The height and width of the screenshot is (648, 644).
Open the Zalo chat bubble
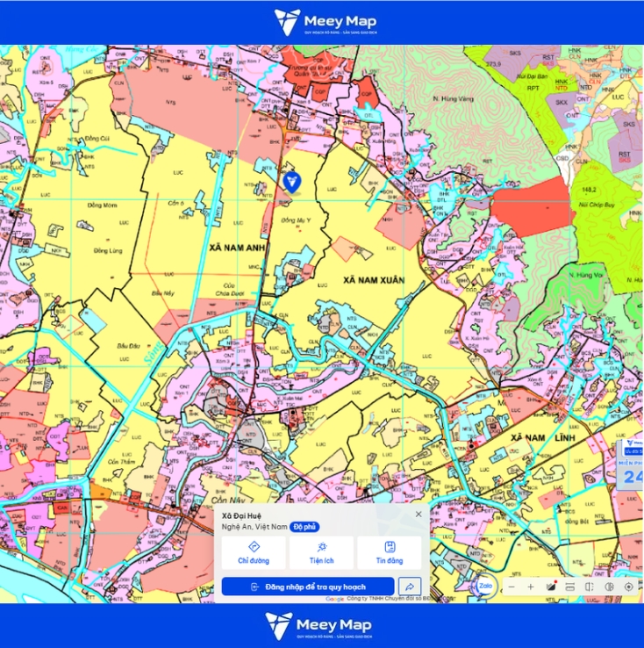tap(485, 586)
